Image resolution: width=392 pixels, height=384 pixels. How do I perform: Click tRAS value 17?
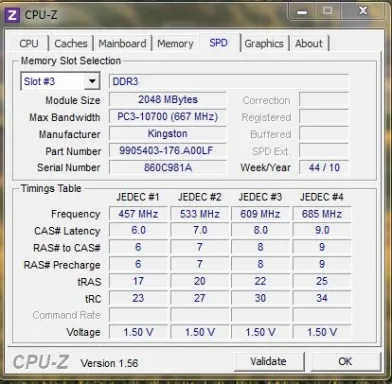point(138,281)
